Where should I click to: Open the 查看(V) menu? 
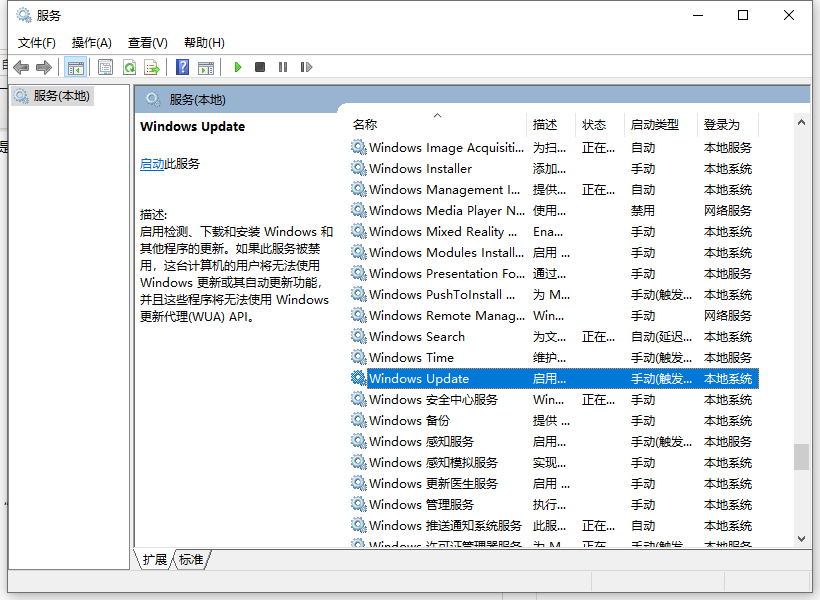[147, 42]
